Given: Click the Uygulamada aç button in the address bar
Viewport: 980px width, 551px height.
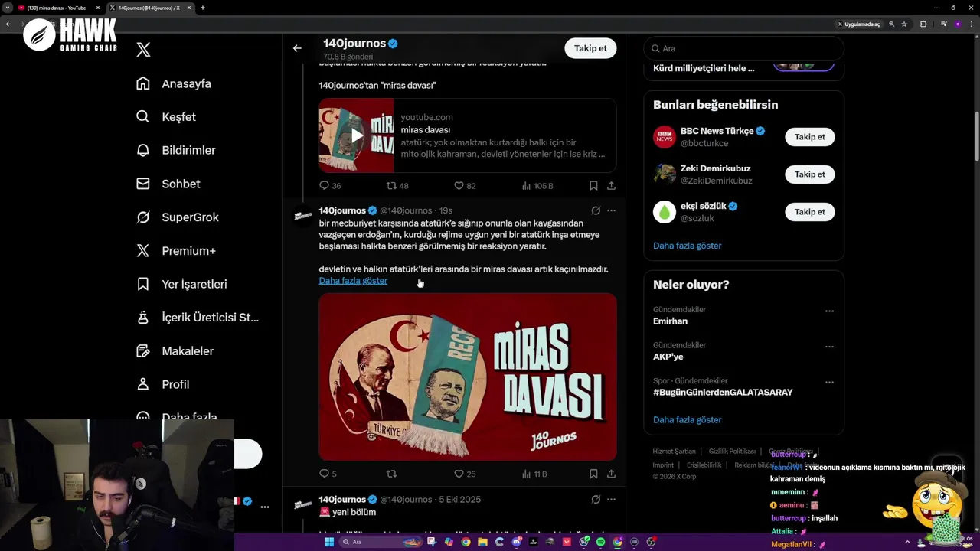Looking at the screenshot, I should point(858,24).
